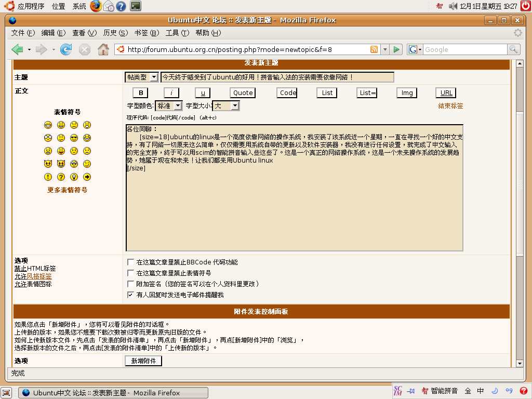
Task: Launch the terminal from the top panel
Action: 136,6
